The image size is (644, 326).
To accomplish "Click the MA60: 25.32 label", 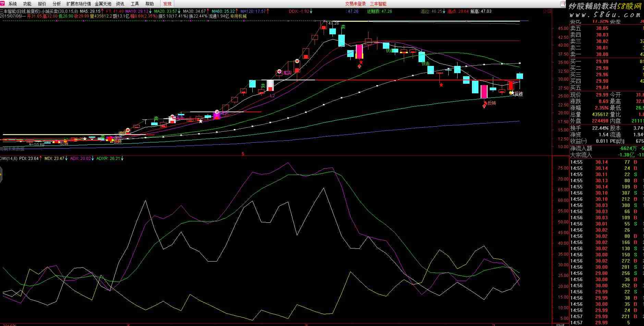I will (x=223, y=11).
